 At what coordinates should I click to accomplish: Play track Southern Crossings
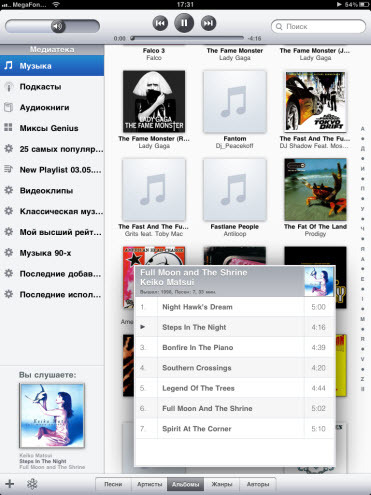pos(235,368)
